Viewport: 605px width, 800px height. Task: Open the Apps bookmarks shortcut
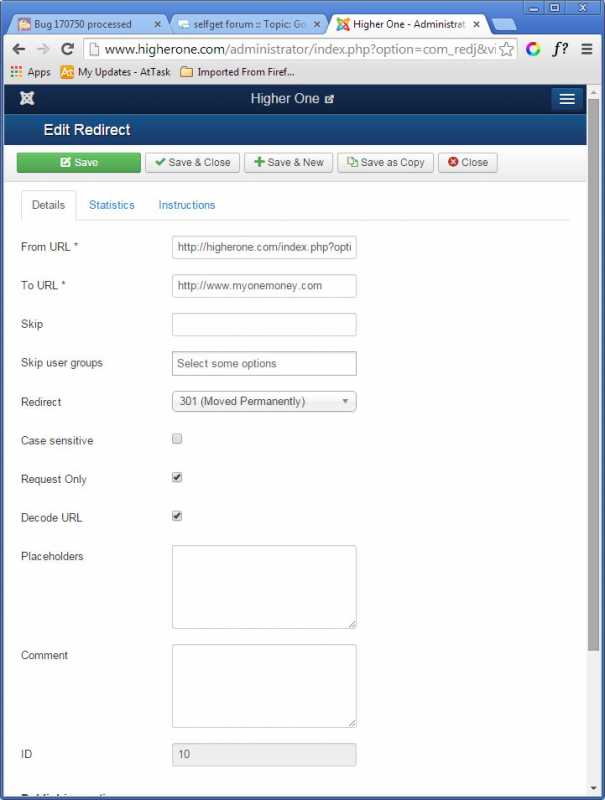coord(31,72)
